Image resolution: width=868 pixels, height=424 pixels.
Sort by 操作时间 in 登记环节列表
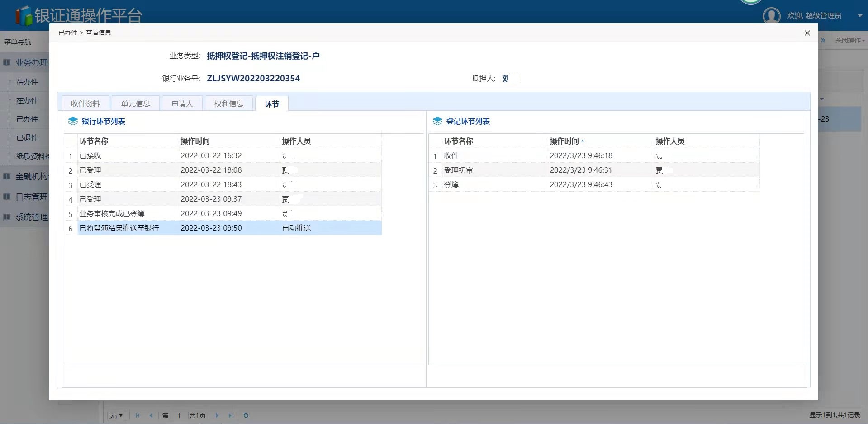(x=564, y=141)
